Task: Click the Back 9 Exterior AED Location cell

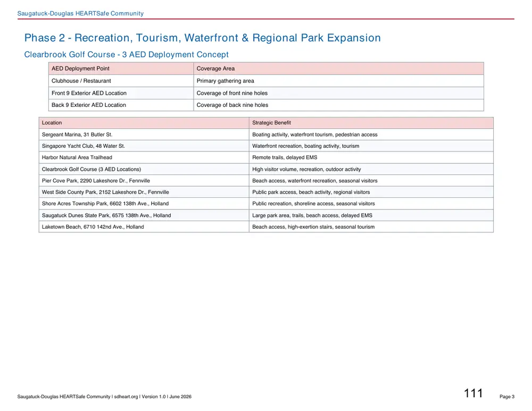Action: click(121, 105)
